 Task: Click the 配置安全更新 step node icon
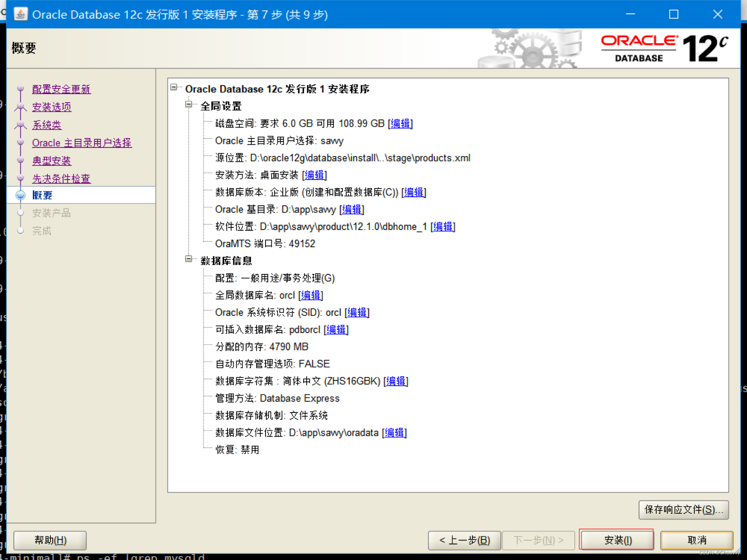click(20, 89)
